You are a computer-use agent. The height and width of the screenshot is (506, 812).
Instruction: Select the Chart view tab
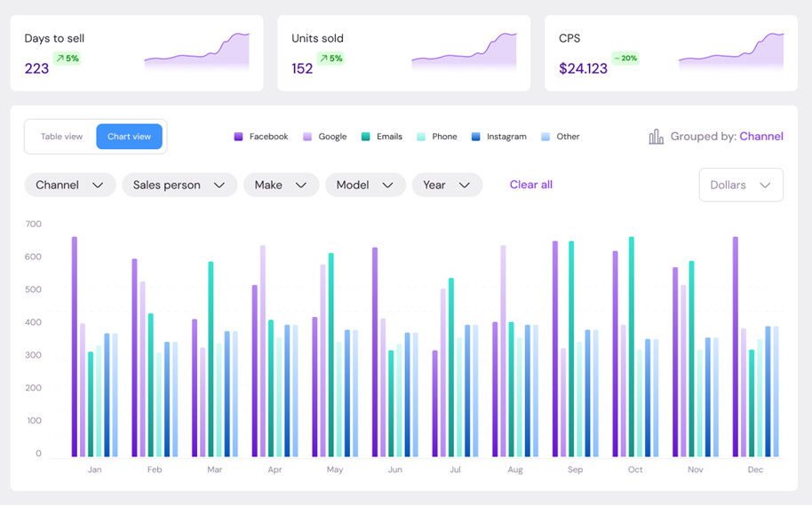(129, 137)
